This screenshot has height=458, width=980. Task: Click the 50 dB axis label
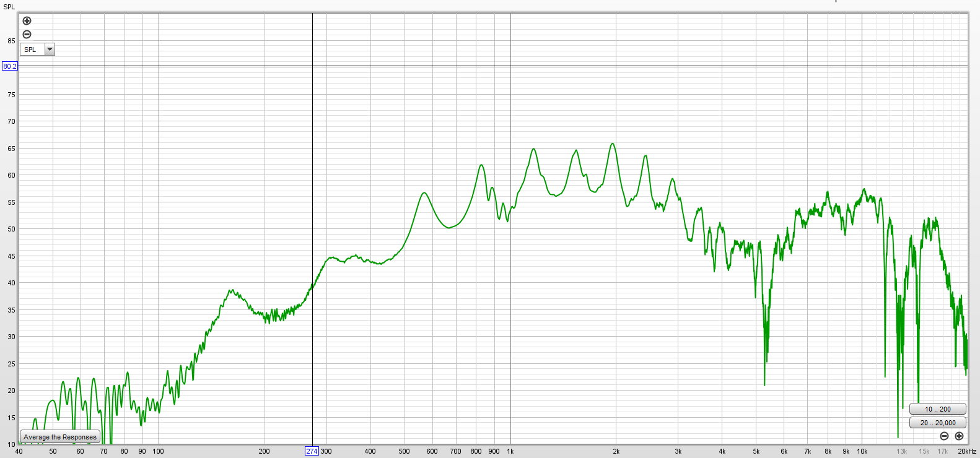click(11, 229)
